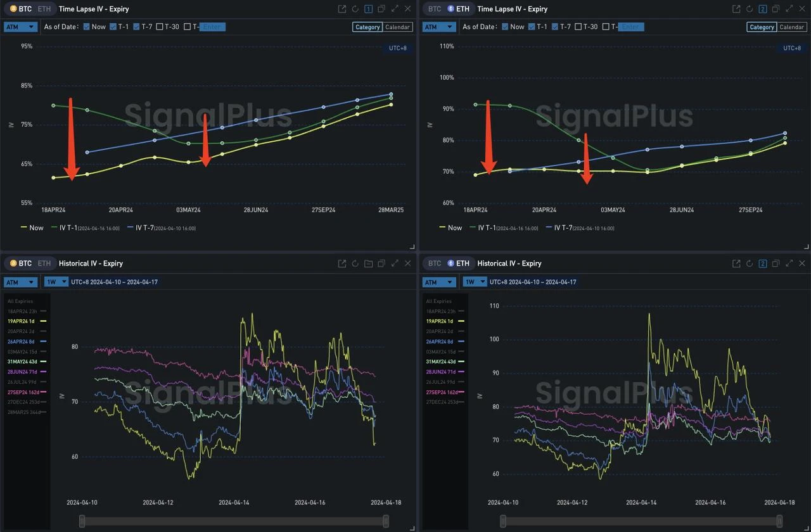Screen dimensions: 811x532
Task: Refresh the ETH Historical IV chart
Action: click(x=749, y=263)
